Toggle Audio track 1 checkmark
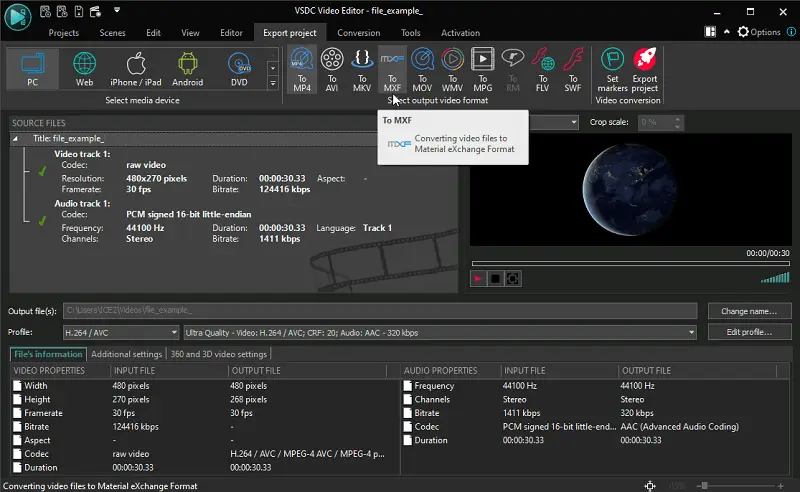The image size is (800, 492). [42, 221]
